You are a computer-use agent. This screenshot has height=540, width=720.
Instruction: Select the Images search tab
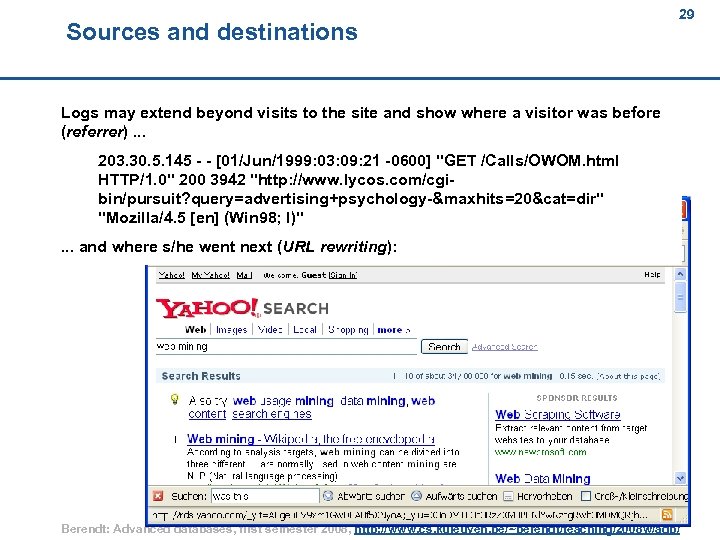pyautogui.click(x=231, y=330)
